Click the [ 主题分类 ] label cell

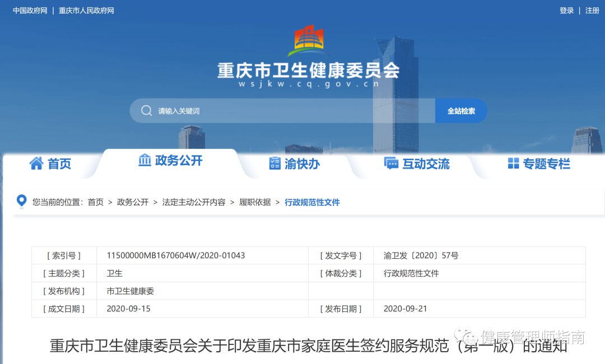click(64, 273)
